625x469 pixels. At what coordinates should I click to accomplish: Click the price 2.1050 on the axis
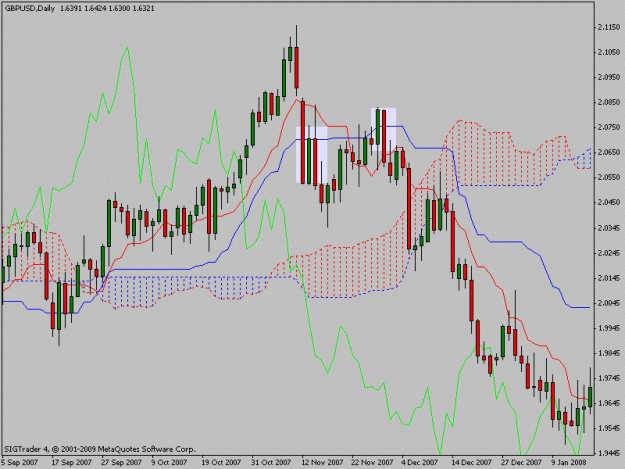pyautogui.click(x=609, y=52)
